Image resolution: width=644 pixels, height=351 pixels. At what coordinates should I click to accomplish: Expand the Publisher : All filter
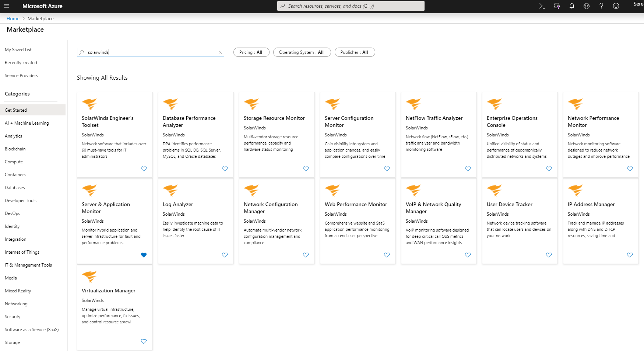[x=354, y=52]
